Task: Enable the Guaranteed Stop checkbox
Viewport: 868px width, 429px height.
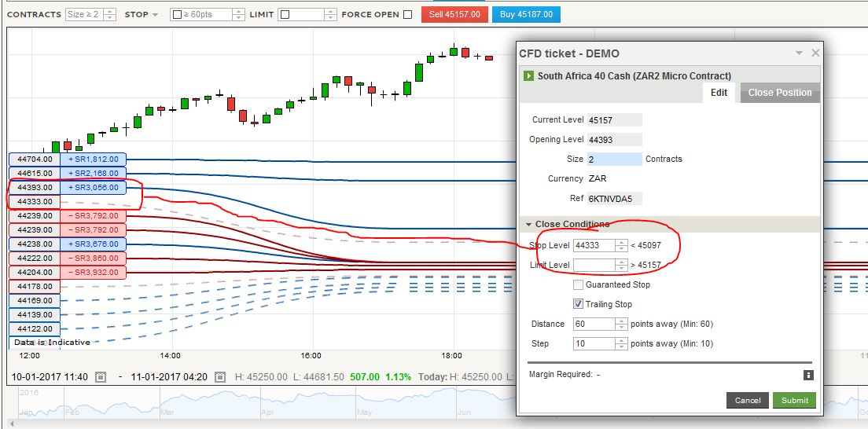Action: point(578,284)
